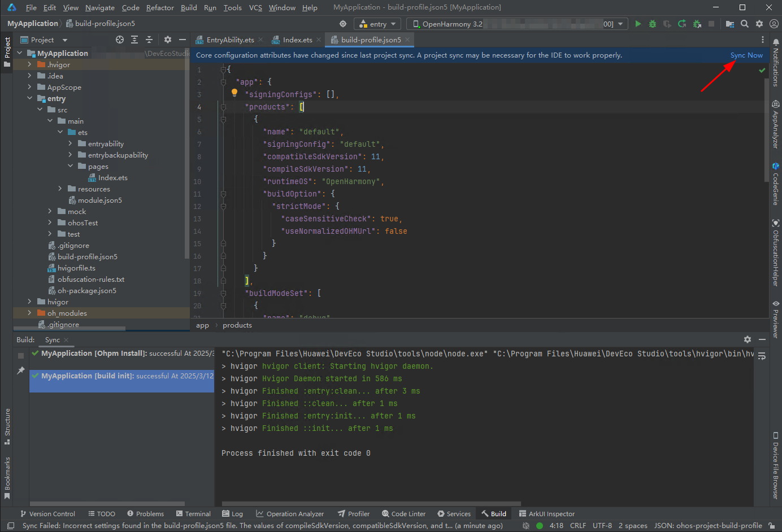Viewport: 782px width, 532px height.
Task: Open Project panel options gear
Action: [168, 40]
